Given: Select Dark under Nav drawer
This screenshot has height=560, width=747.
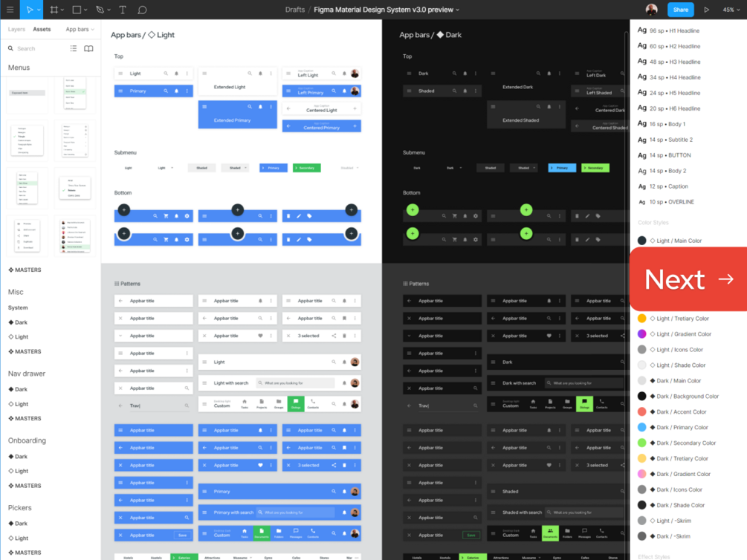Looking at the screenshot, I should pyautogui.click(x=18, y=389).
